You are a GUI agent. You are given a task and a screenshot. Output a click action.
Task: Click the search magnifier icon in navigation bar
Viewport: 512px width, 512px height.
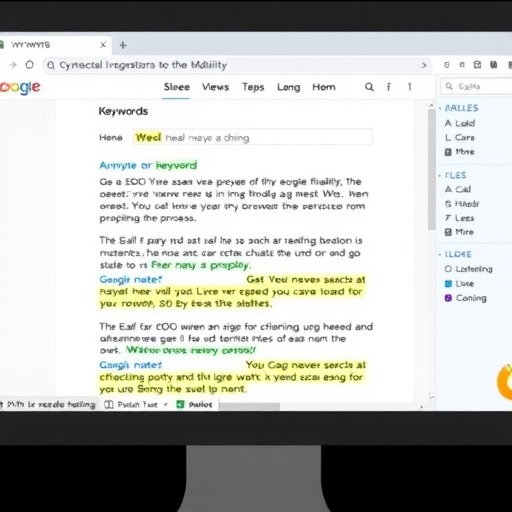point(369,87)
